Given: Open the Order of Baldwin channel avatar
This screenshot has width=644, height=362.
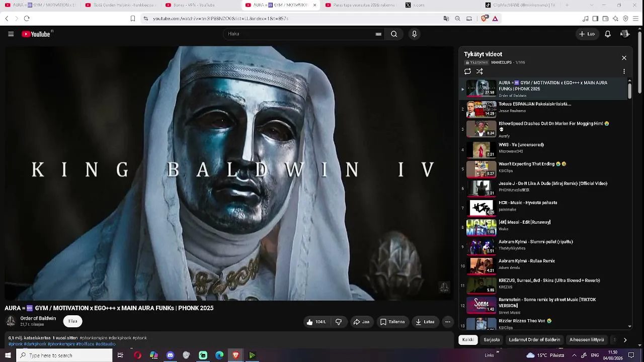Looking at the screenshot, I should (11, 321).
